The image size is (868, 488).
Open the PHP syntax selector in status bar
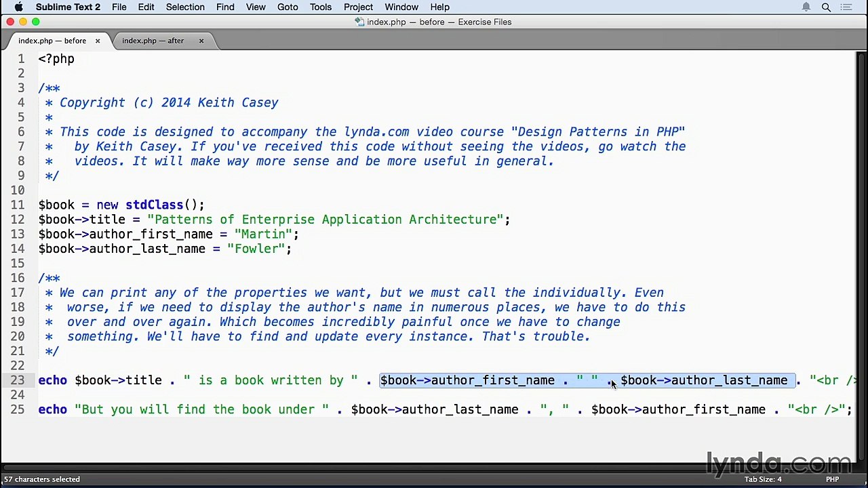click(832, 479)
